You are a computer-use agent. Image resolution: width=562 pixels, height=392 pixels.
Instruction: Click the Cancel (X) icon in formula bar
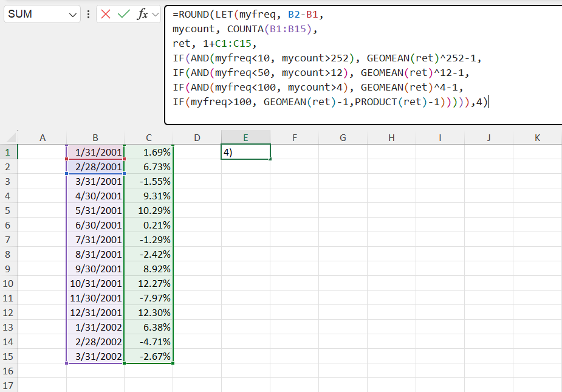106,14
